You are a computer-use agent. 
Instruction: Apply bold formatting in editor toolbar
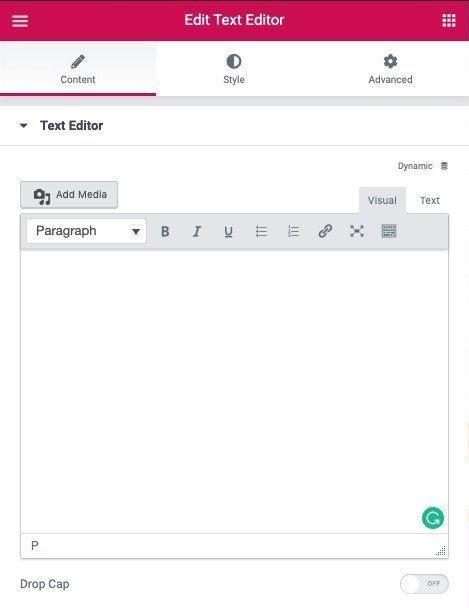coord(165,231)
